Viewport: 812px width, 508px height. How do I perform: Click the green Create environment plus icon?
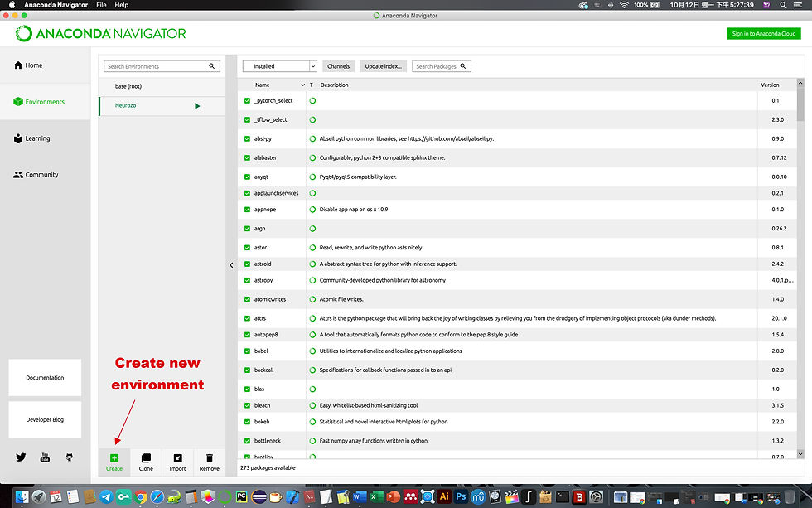tap(114, 457)
